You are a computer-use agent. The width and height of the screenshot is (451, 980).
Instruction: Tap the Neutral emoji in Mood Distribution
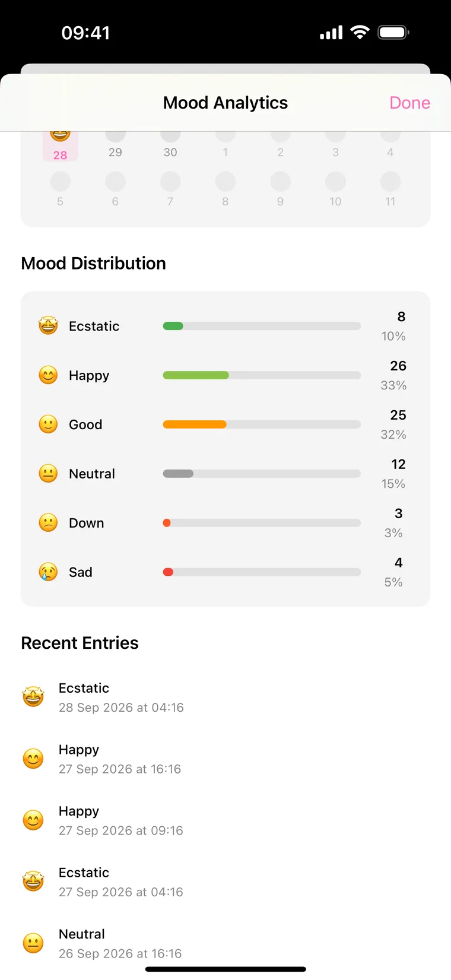pyautogui.click(x=48, y=474)
